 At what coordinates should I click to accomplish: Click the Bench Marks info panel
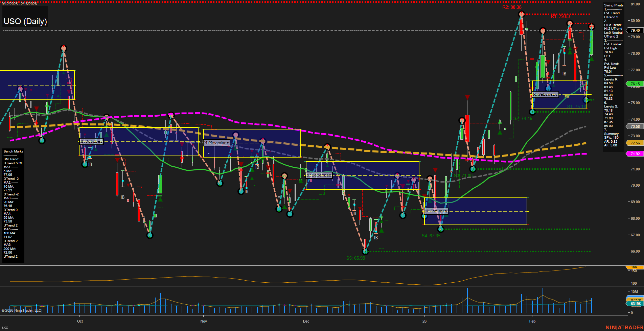pos(13,151)
